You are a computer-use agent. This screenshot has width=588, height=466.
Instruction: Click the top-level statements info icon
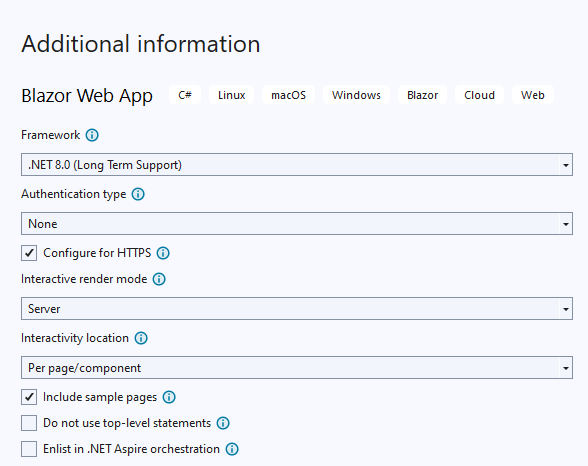point(223,423)
